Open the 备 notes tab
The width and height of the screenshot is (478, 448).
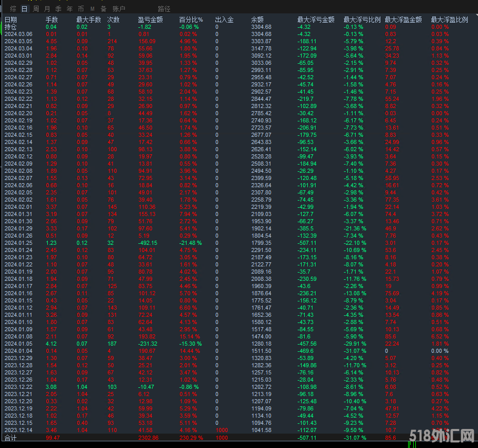coord(103,9)
